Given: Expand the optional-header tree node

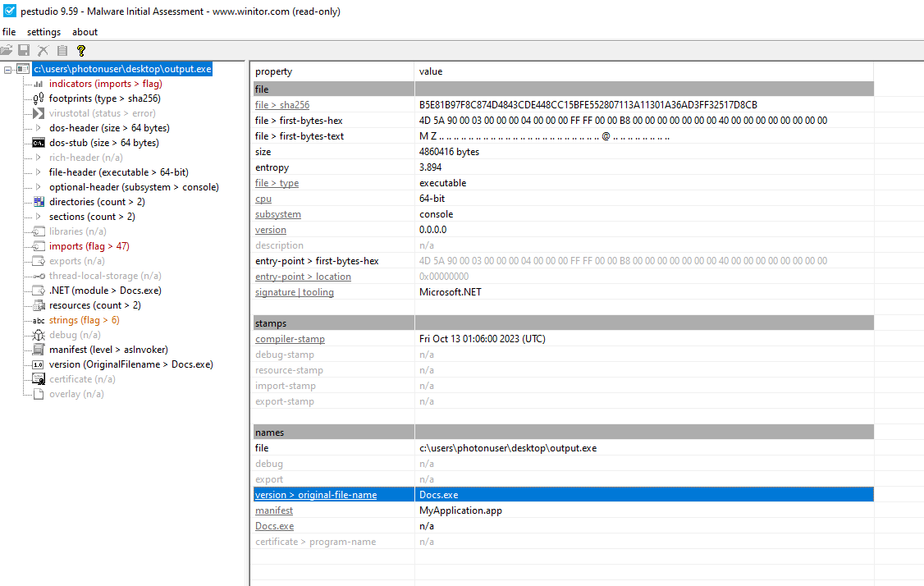Looking at the screenshot, I should [x=39, y=187].
